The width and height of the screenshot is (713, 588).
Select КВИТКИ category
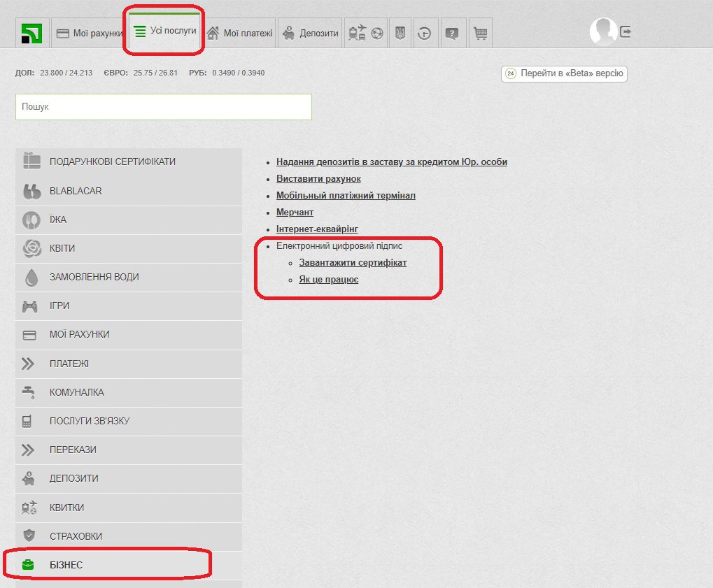129,508
